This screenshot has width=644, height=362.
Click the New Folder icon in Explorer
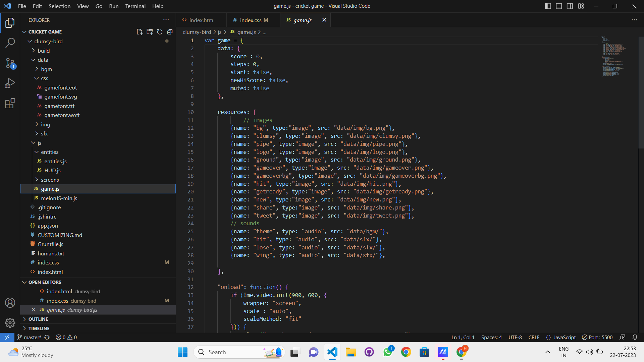point(150,32)
